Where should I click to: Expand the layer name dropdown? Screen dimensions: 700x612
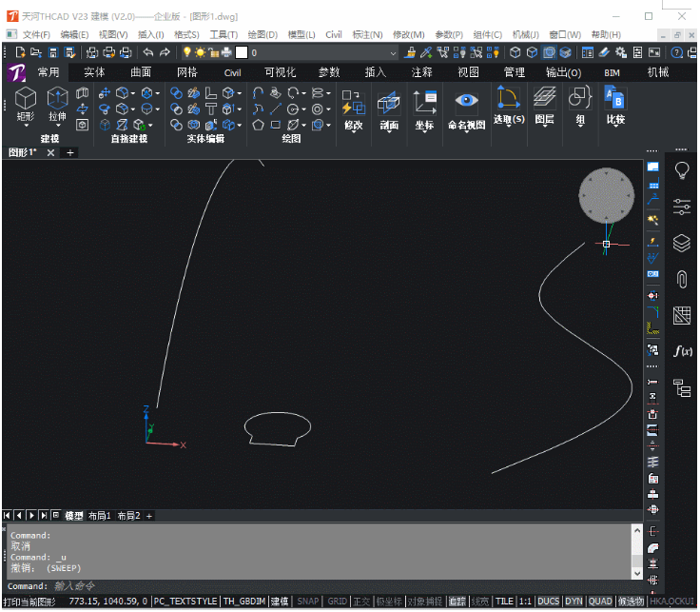[x=393, y=53]
